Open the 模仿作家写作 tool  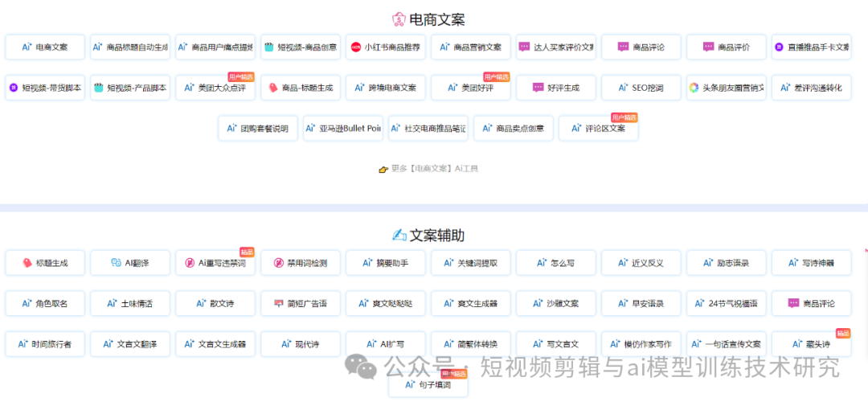coord(641,344)
